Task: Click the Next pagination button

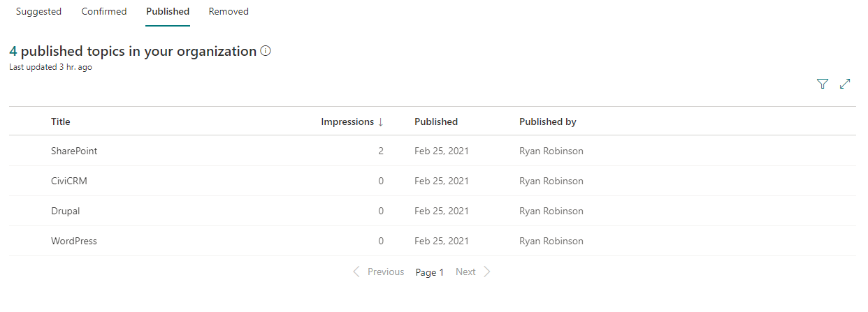Action: coord(465,272)
